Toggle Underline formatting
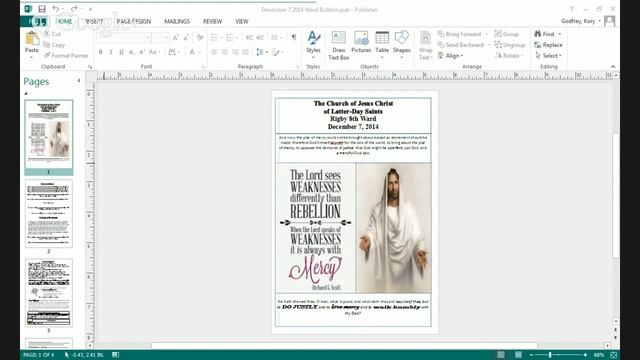Viewport: 640px width, 360px height. [x=121, y=52]
